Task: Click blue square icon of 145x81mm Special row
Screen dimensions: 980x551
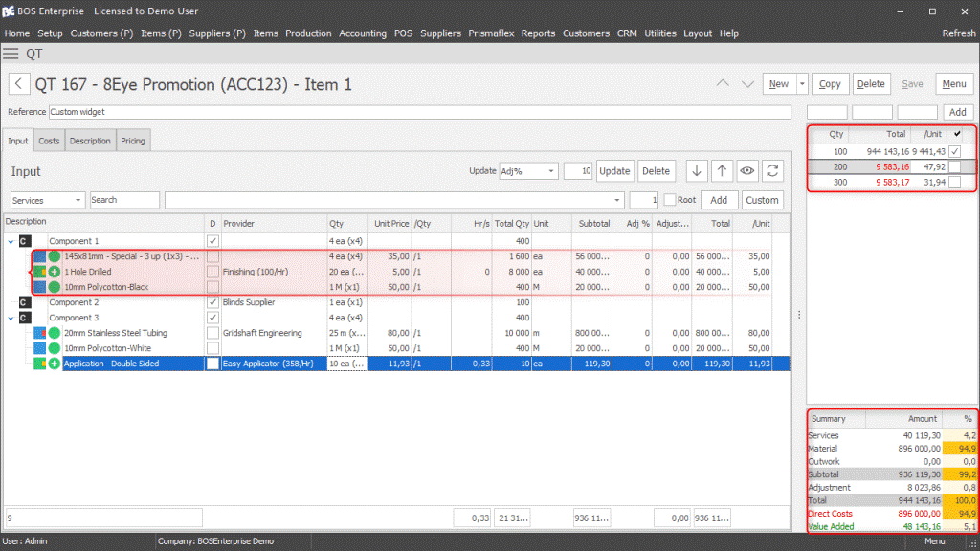Action: 40,256
